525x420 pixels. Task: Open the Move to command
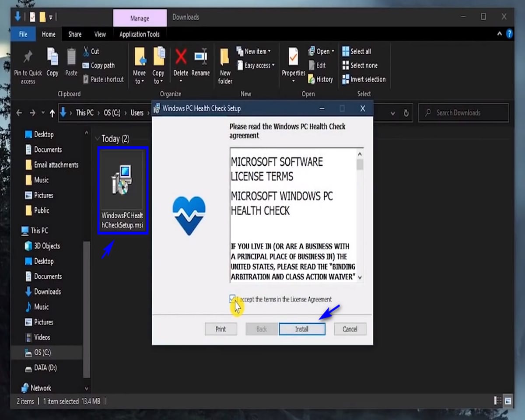[x=140, y=66]
